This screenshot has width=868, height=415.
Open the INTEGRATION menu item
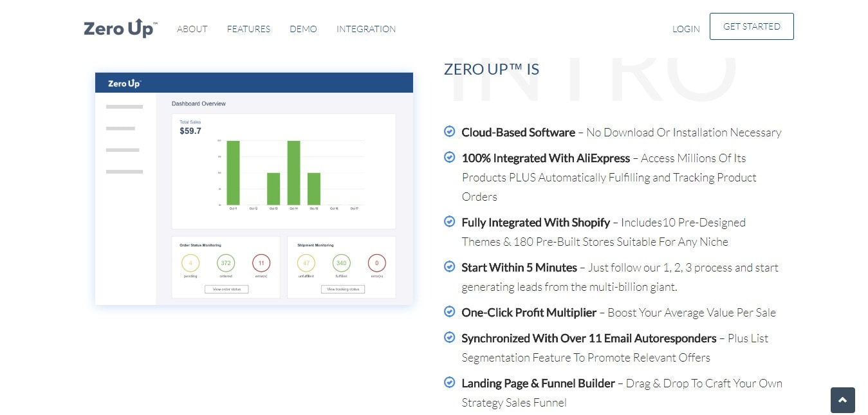[366, 29]
